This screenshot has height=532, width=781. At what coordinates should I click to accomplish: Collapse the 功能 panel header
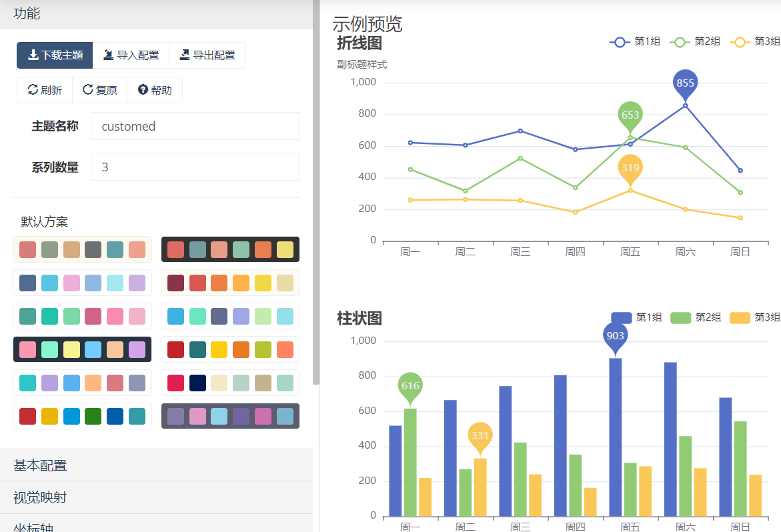tap(156, 13)
